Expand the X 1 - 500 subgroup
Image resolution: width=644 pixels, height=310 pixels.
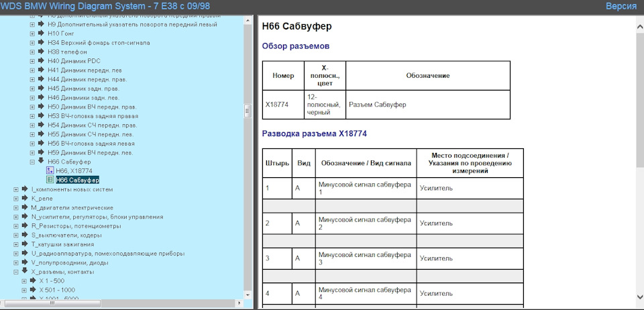[24, 281]
